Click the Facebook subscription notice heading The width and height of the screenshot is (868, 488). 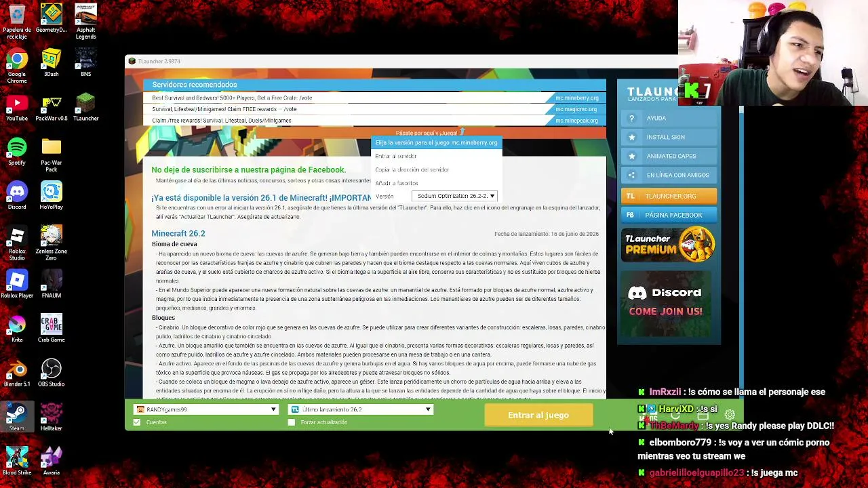point(248,169)
